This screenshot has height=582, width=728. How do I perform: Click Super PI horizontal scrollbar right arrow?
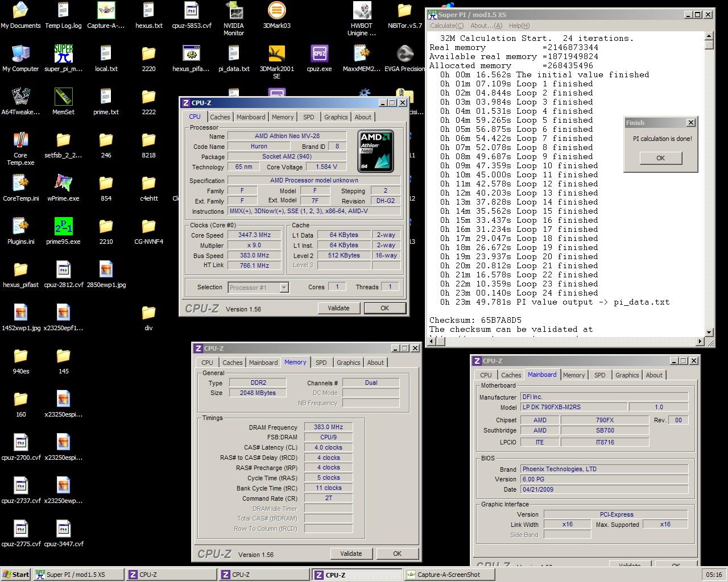coord(700,342)
